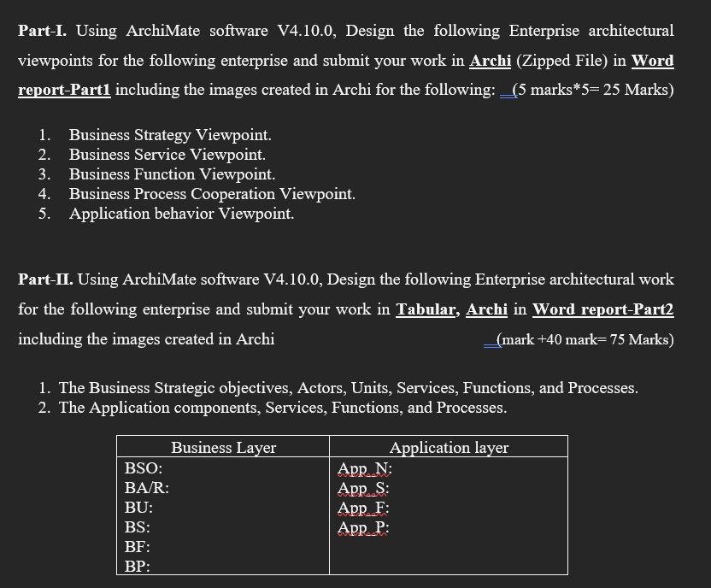The width and height of the screenshot is (711, 588).
Task: Select the Business Service Viewpoint list item
Action: (167, 155)
